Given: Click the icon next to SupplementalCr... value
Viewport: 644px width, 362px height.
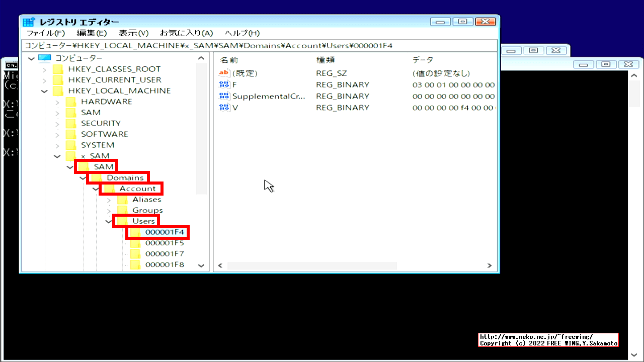Looking at the screenshot, I should 224,96.
